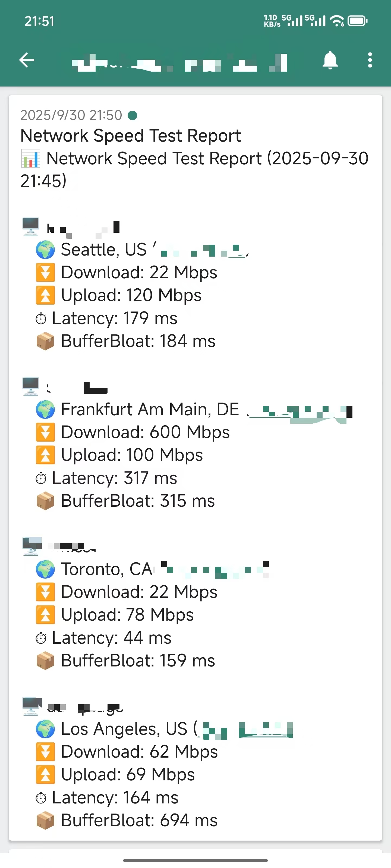Tap the stopwatch icon beside Latency 44 ms
This screenshot has height=868, width=391.
[41, 638]
